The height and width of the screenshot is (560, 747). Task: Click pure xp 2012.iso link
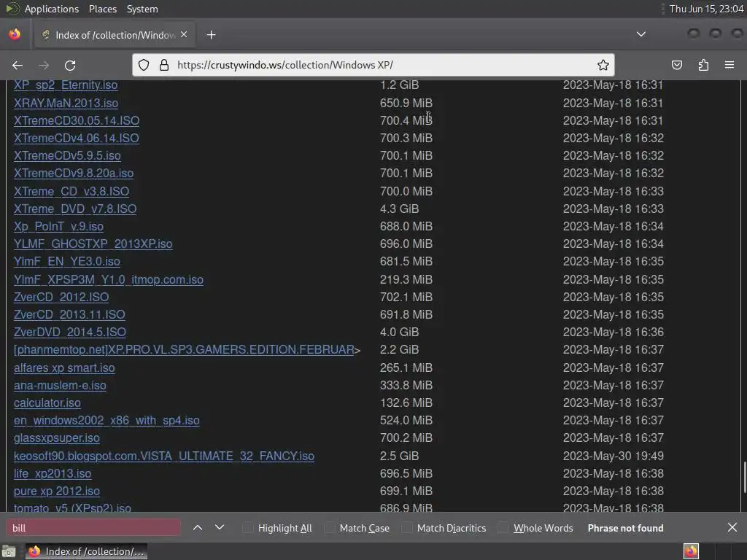coord(57,491)
